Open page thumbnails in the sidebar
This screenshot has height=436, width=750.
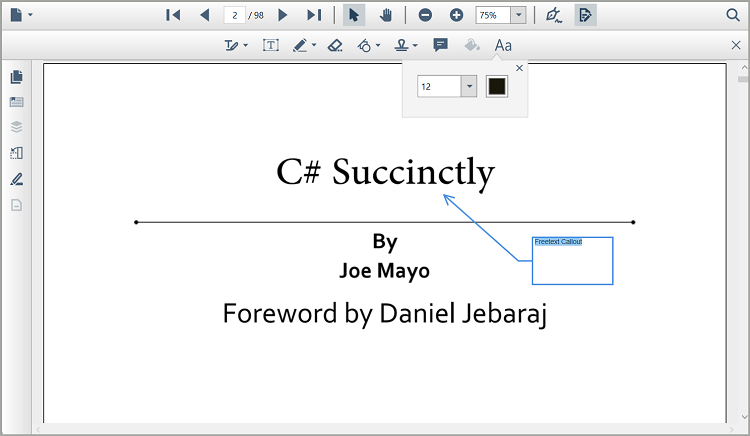(16, 77)
